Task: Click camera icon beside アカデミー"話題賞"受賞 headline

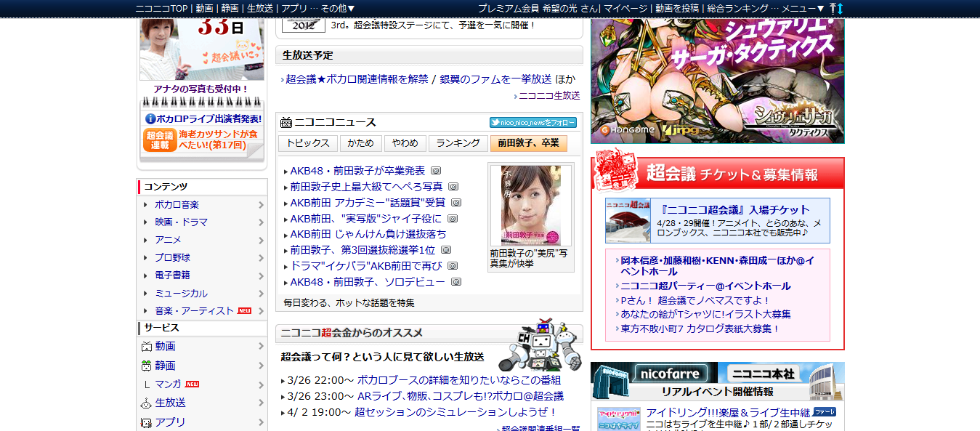Action: click(x=456, y=203)
